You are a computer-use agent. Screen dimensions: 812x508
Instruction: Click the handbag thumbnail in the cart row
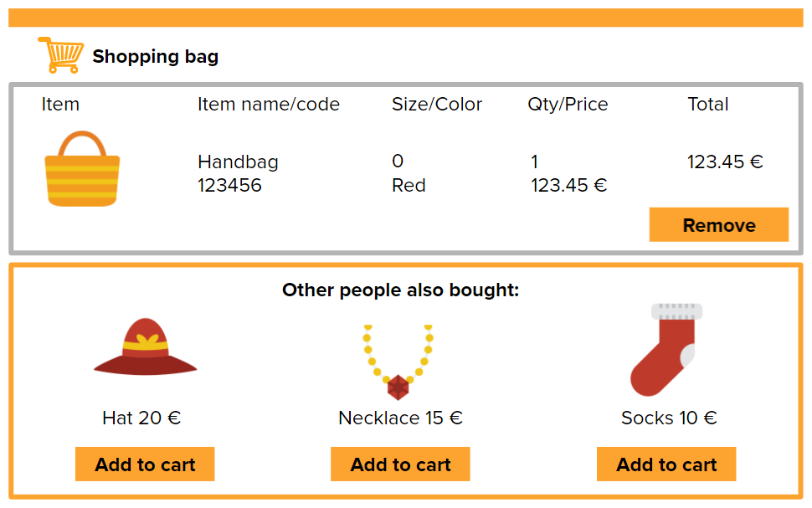coord(81,167)
